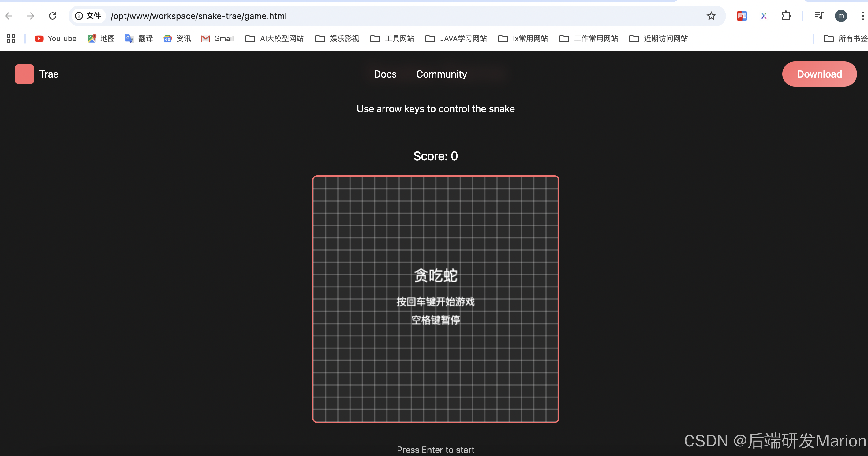Open the Gmail bookmark
This screenshot has width=868, height=456.
click(x=217, y=38)
